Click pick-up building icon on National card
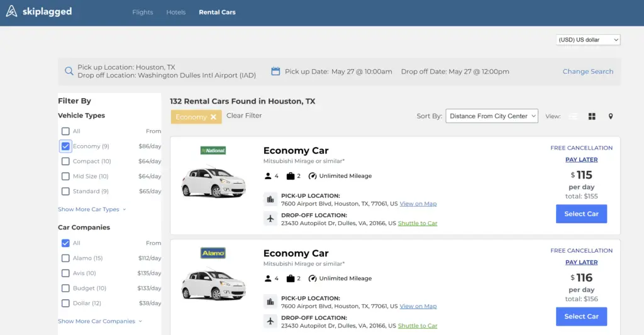 270,199
